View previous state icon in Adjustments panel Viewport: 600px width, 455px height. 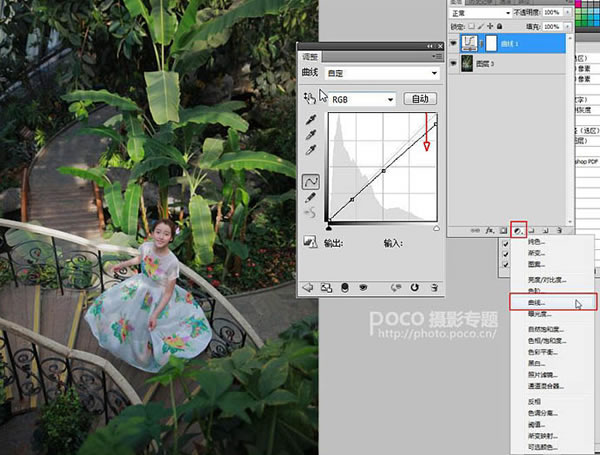pyautogui.click(x=396, y=287)
